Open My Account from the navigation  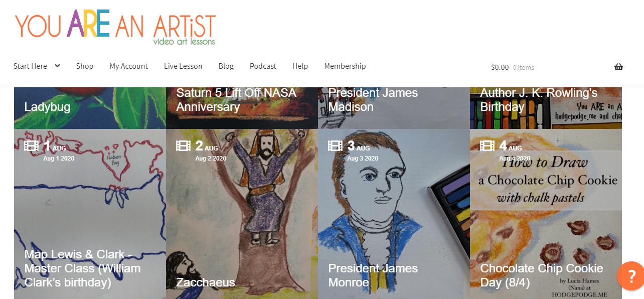click(129, 66)
